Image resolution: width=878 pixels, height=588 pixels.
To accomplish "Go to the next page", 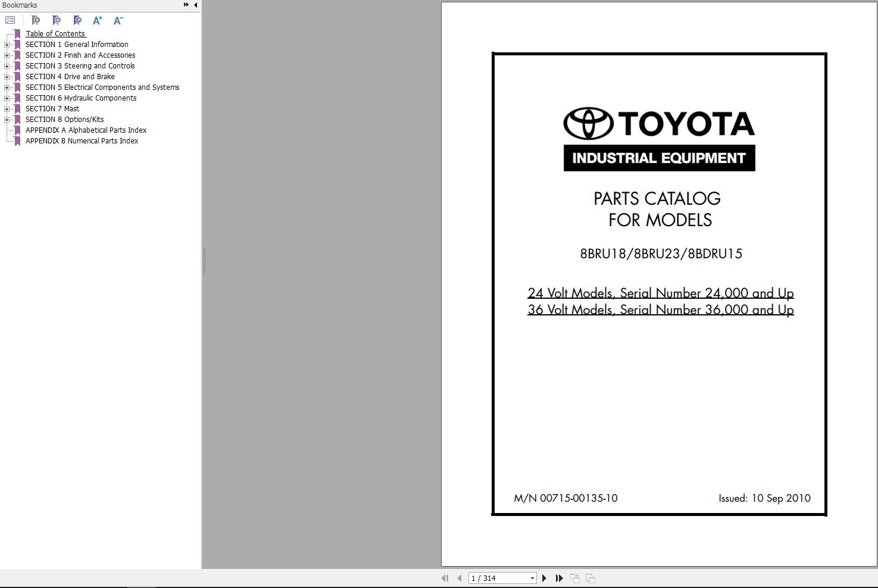I will 544,578.
